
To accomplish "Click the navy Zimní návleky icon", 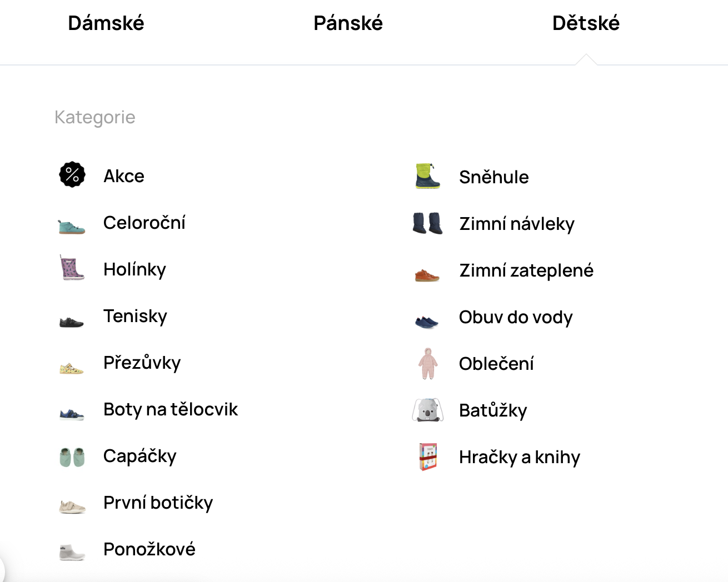I will tap(427, 223).
